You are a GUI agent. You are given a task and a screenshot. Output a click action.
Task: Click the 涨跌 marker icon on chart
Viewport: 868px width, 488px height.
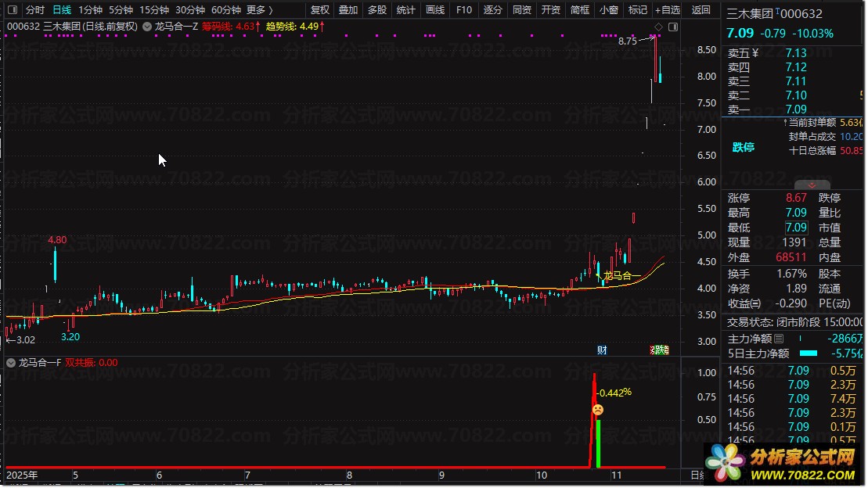point(659,350)
